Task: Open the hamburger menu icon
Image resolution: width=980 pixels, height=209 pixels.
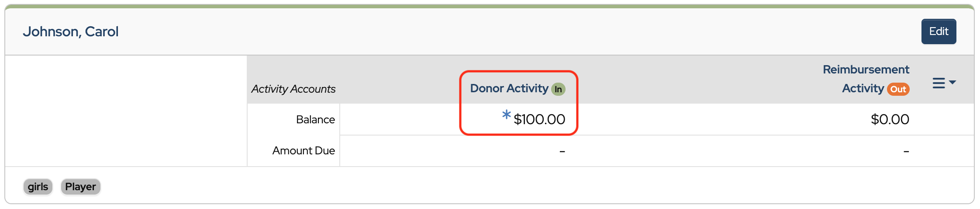Action: [939, 83]
